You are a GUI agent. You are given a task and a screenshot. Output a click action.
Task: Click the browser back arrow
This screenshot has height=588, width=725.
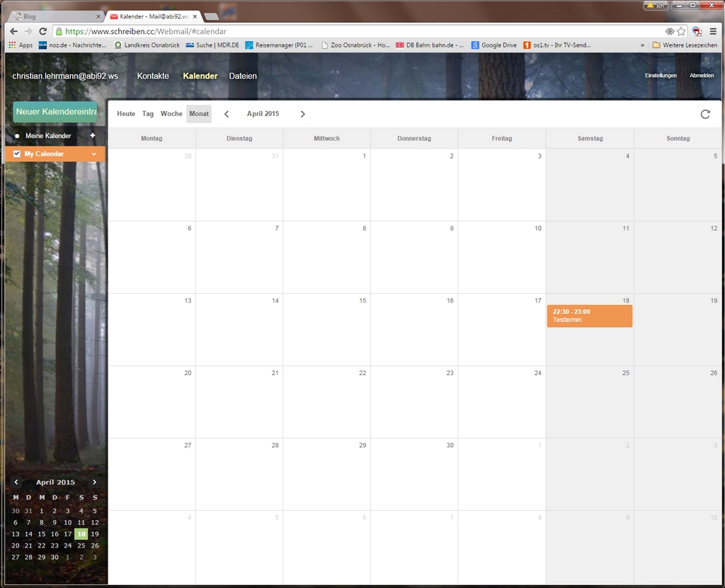[13, 31]
